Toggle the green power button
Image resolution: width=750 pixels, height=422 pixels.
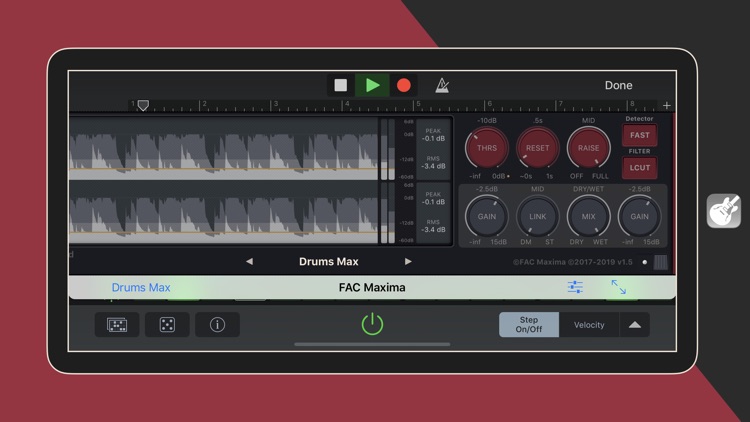click(372, 324)
